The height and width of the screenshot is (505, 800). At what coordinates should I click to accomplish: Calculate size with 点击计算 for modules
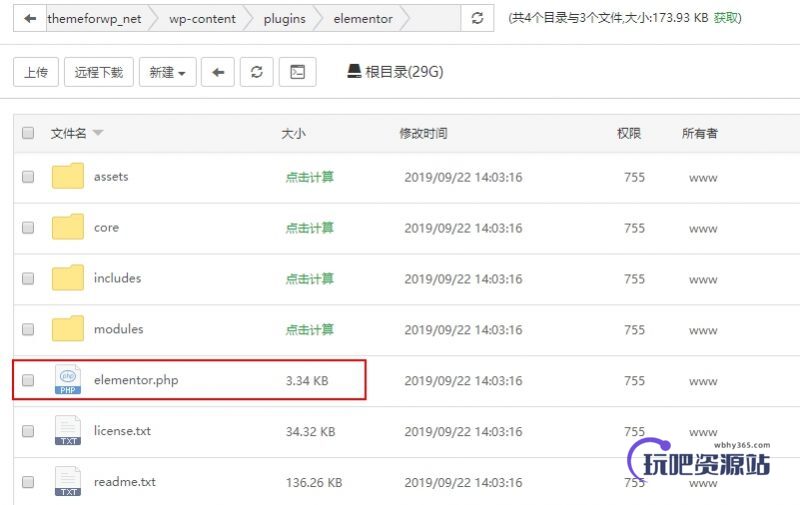[x=309, y=330]
